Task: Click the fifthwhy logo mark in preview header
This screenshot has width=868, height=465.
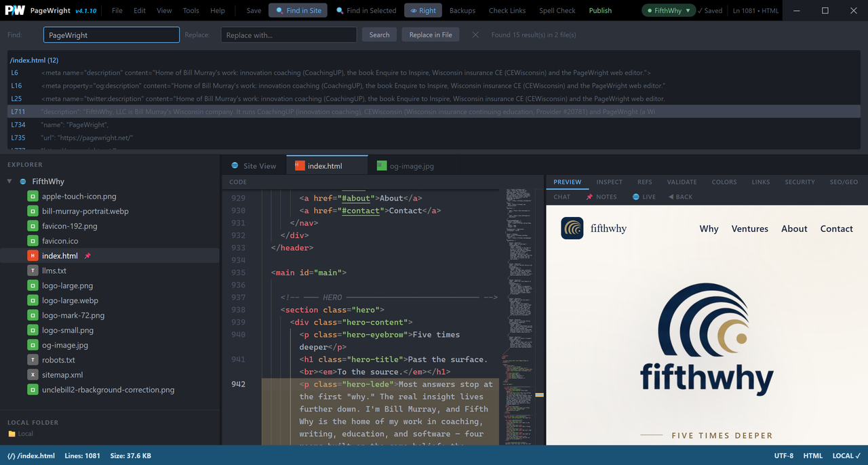Action: (x=572, y=228)
